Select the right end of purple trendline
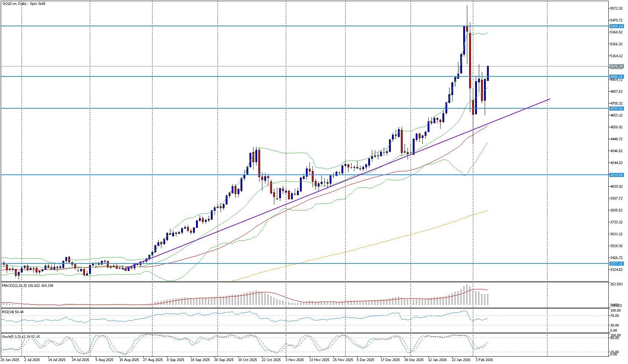This screenshot has width=628, height=364. (x=549, y=99)
